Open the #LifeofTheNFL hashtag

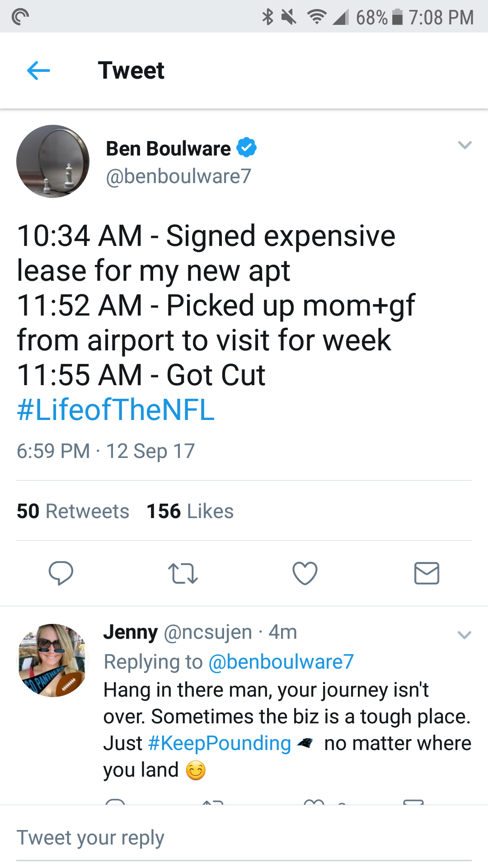116,410
